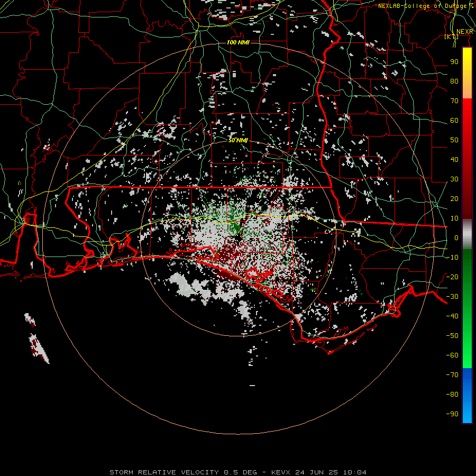Click the 30 value on the velocity scale
The width and height of the screenshot is (476, 476).
[454, 179]
